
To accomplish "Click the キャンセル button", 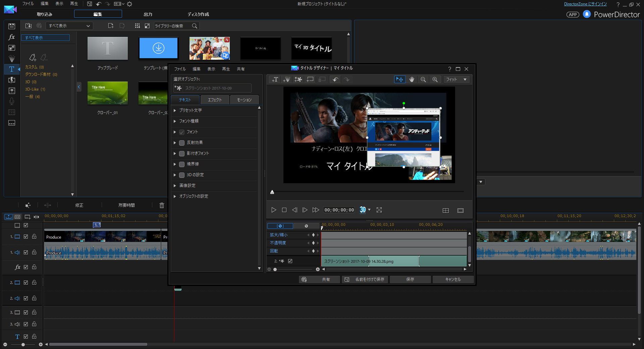I will pyautogui.click(x=453, y=280).
